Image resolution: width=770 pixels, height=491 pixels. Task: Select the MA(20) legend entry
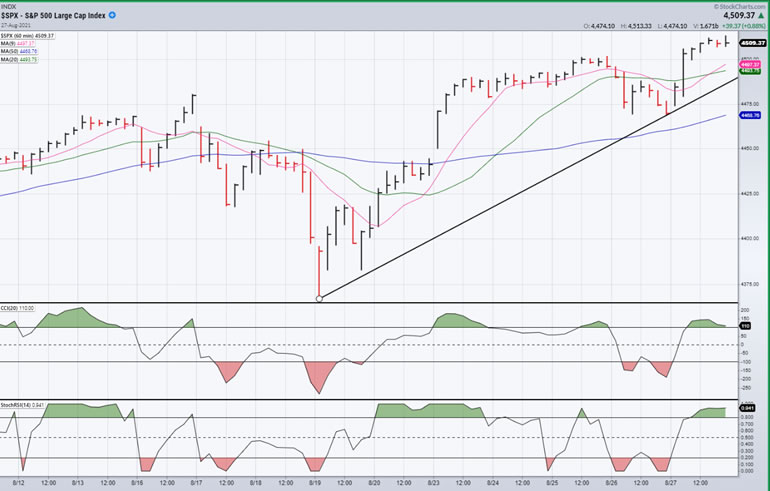coord(19,59)
